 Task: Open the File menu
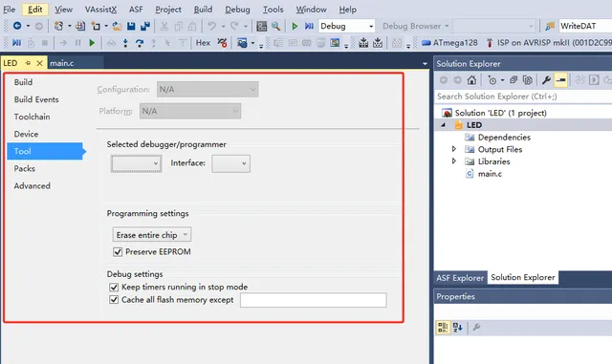[x=9, y=10]
